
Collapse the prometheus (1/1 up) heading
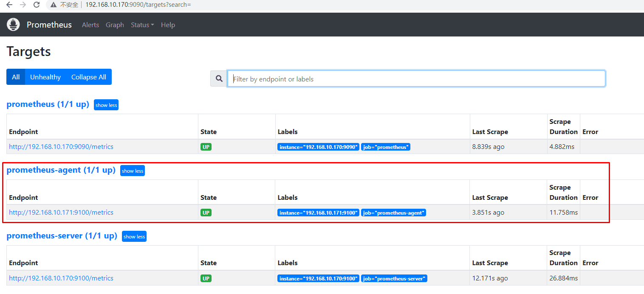(48, 104)
